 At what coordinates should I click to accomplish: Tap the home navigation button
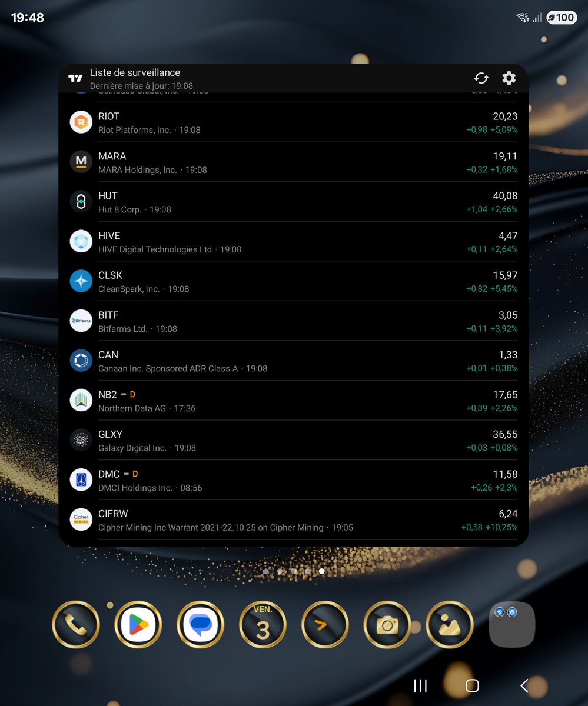(472, 685)
